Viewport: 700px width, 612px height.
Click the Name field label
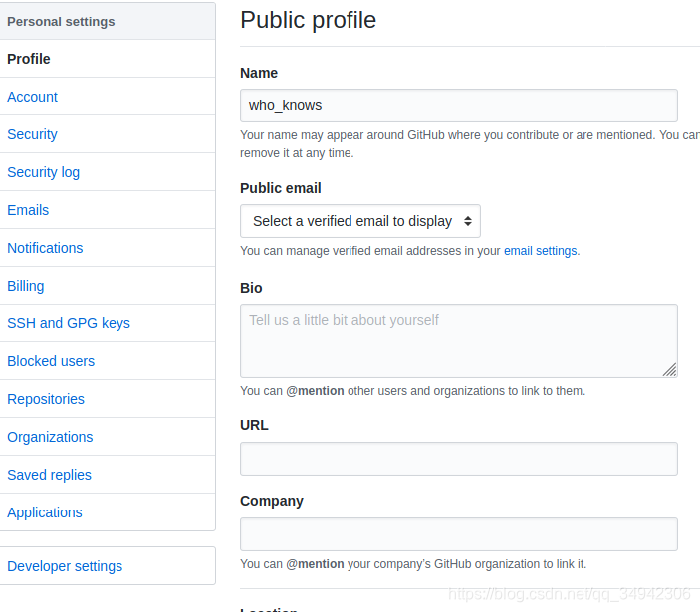tap(259, 73)
